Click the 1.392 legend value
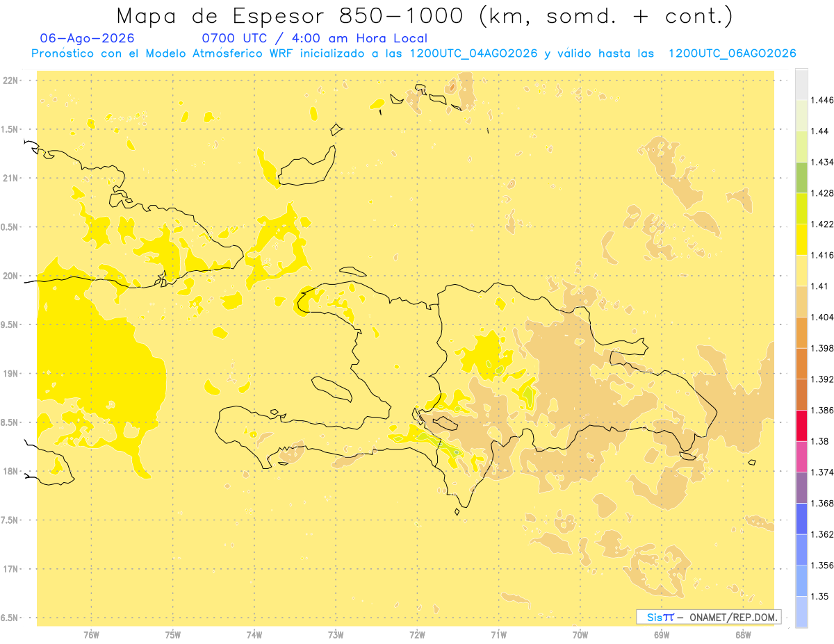Viewport: 834px width, 644px height. [x=822, y=379]
